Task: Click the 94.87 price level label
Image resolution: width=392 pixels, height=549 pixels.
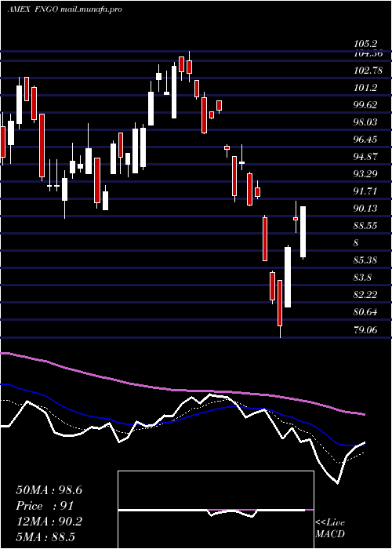Action: point(365,157)
